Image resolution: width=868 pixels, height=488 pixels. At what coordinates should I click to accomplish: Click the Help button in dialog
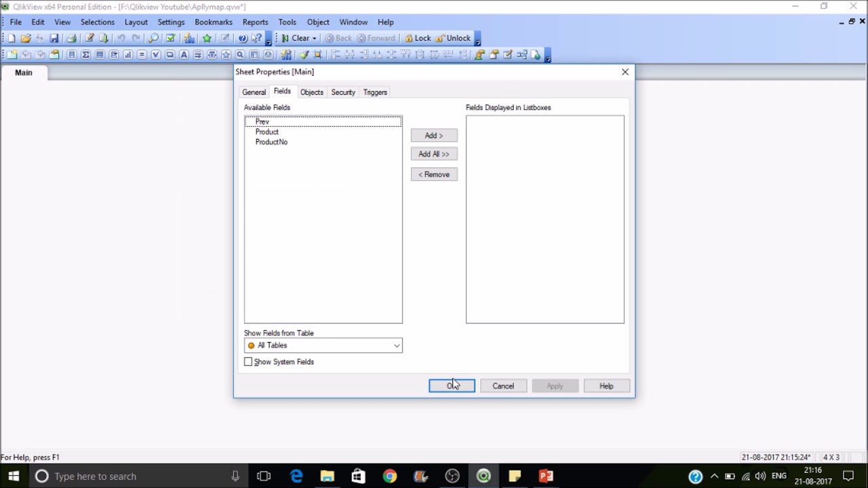pyautogui.click(x=606, y=386)
